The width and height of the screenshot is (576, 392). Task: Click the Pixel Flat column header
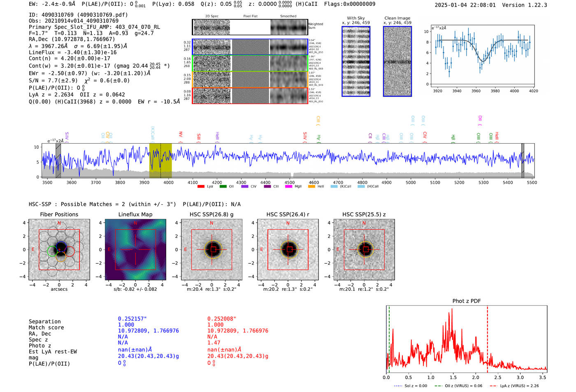[250, 16]
